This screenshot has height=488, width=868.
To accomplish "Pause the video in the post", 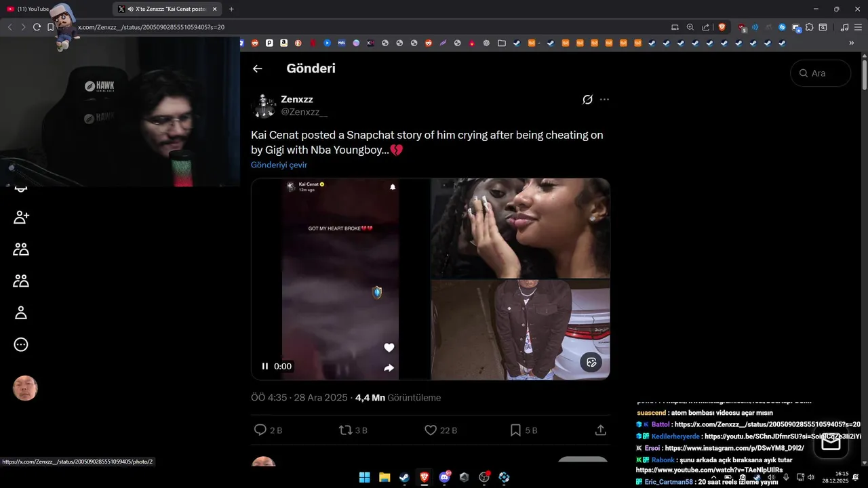I will point(265,366).
